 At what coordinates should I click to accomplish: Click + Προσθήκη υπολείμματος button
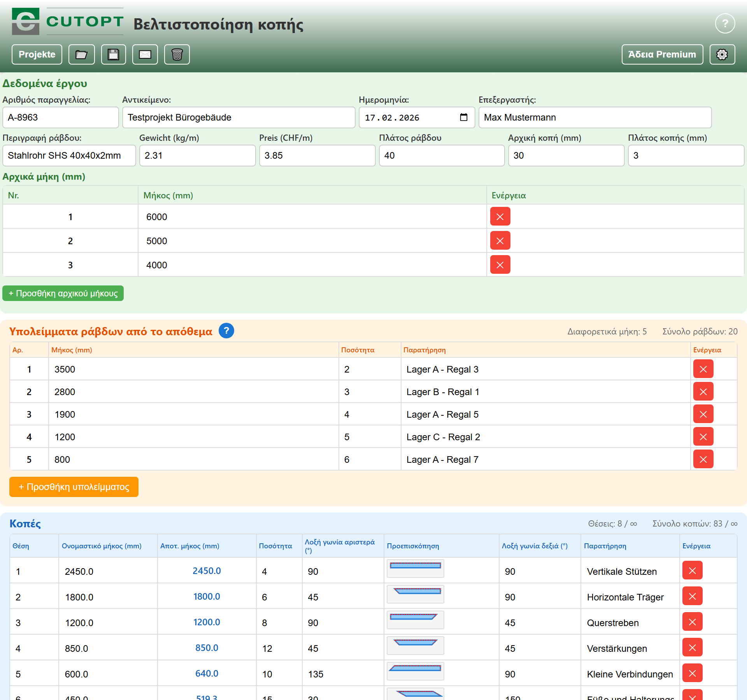(74, 487)
